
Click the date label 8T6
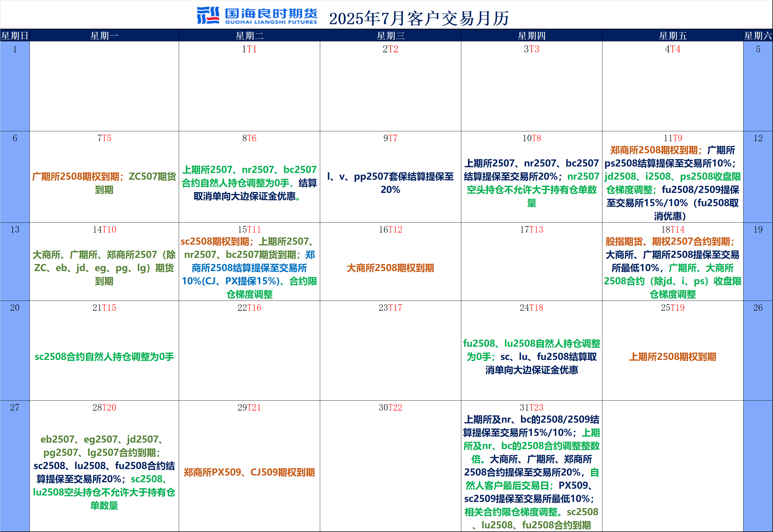click(249, 138)
